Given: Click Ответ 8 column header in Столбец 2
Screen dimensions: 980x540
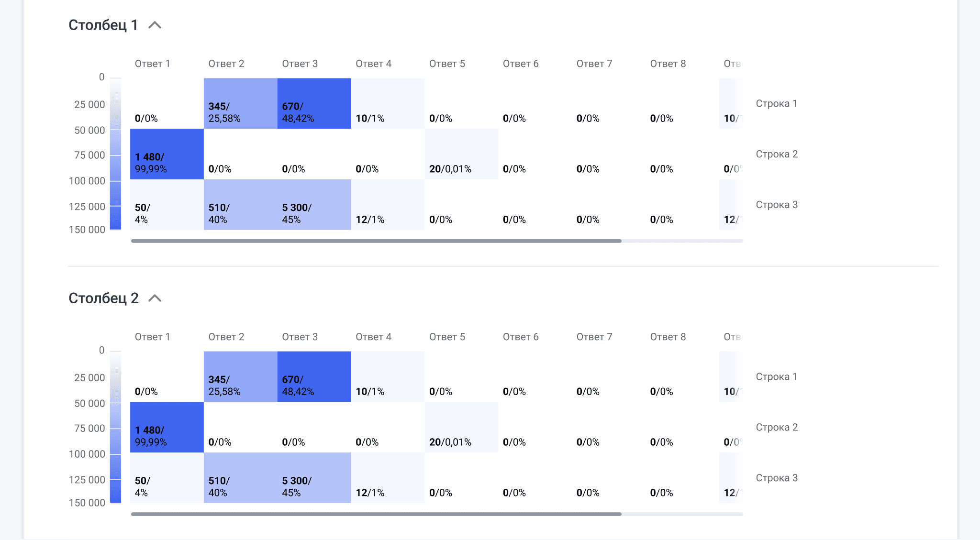Looking at the screenshot, I should tap(668, 337).
